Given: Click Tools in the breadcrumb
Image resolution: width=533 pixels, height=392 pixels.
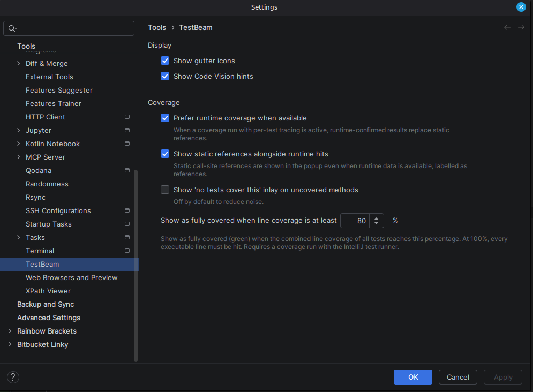Looking at the screenshot, I should (x=157, y=27).
